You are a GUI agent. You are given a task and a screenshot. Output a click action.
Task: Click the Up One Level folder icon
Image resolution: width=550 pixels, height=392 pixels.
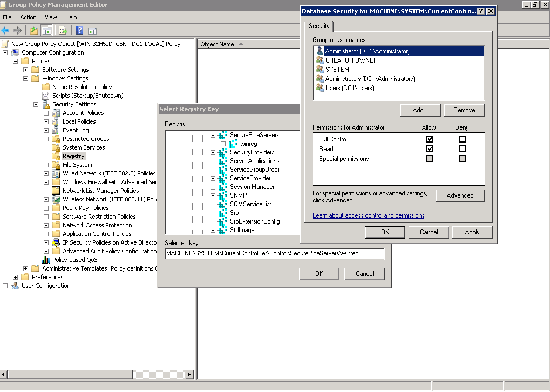[34, 31]
